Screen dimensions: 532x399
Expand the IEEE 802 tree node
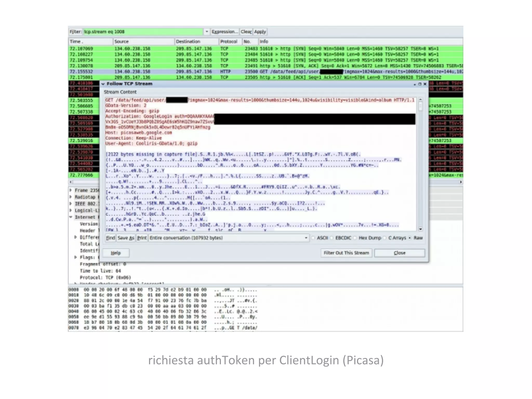point(71,204)
